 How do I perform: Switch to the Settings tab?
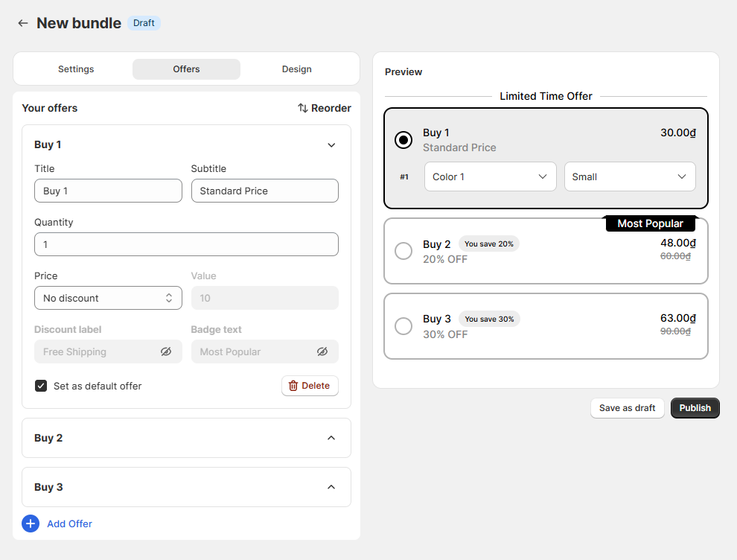pos(76,69)
